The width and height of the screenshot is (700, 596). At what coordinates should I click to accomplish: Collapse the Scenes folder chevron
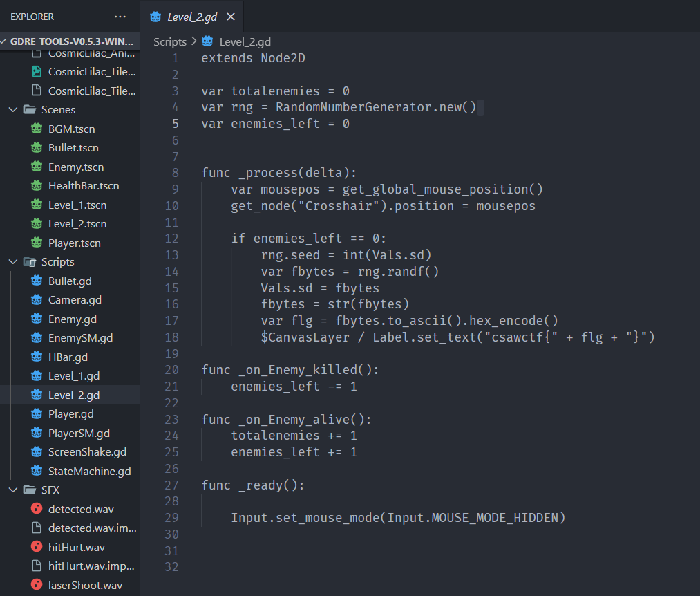tap(13, 109)
